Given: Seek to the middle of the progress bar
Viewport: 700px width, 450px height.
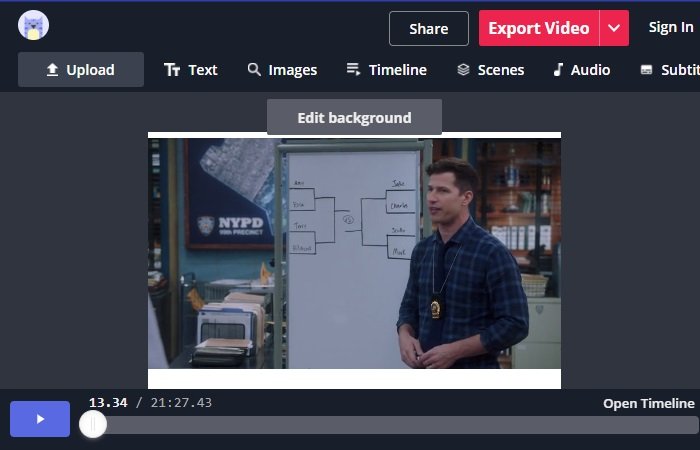Looking at the screenshot, I should [389, 425].
